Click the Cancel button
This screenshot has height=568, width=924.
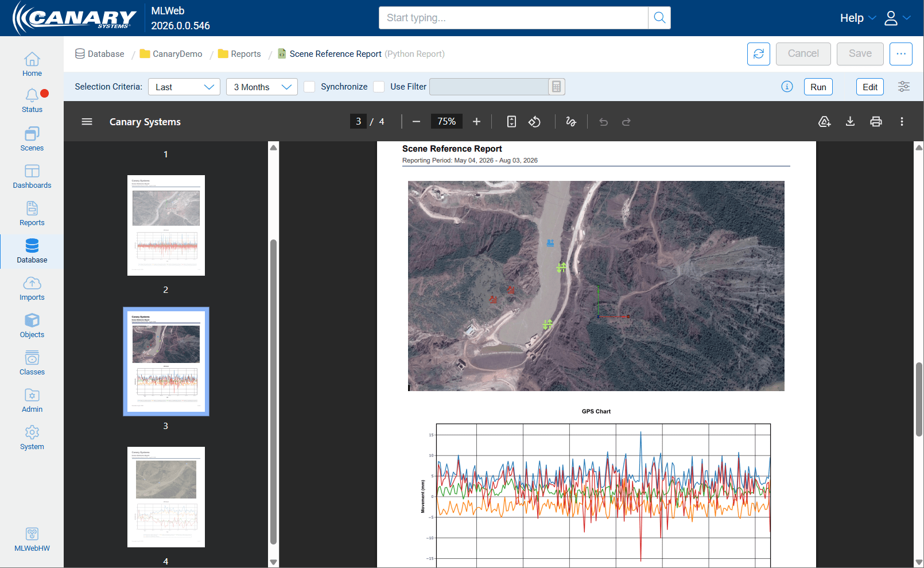(803, 54)
